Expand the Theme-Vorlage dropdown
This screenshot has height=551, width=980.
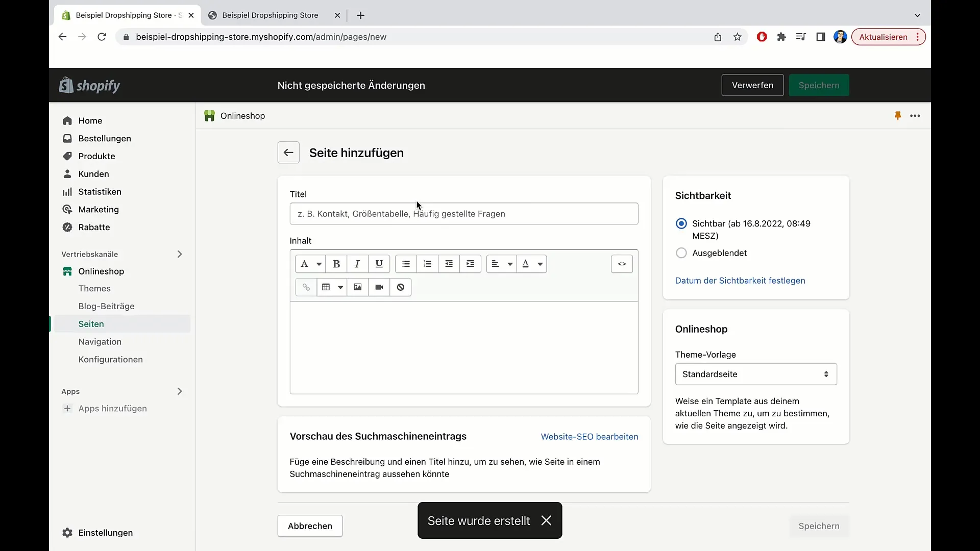point(756,374)
